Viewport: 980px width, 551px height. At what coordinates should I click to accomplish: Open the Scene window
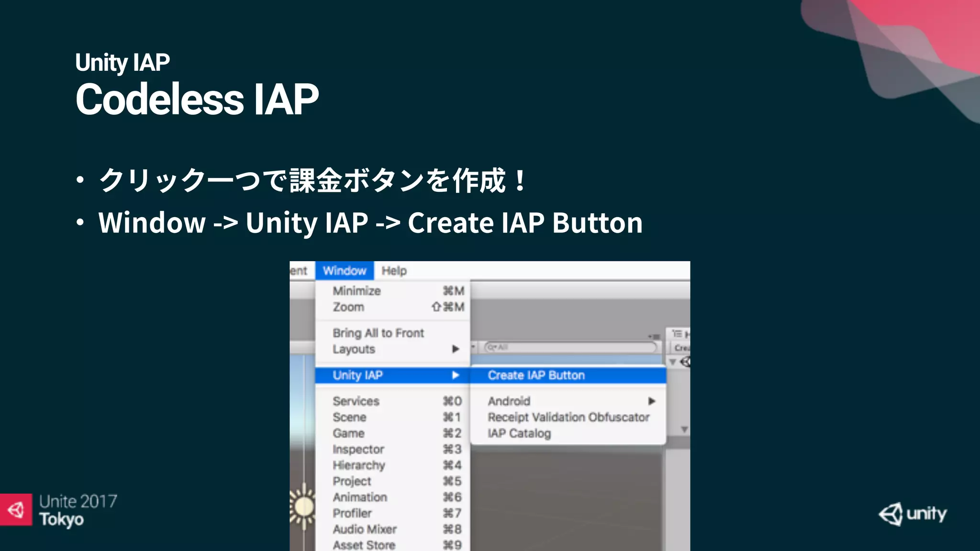pos(393,417)
